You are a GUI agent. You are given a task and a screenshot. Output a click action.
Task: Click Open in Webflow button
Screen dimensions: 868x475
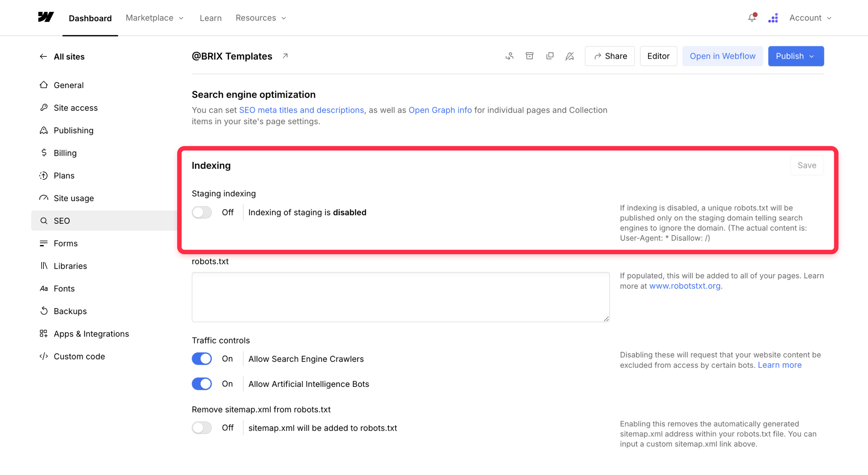click(722, 56)
